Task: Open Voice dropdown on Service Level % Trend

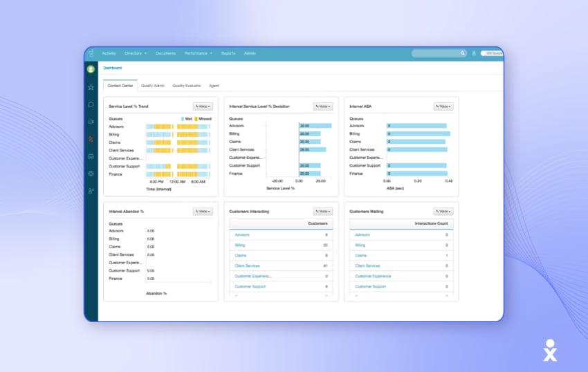Action: 203,106
